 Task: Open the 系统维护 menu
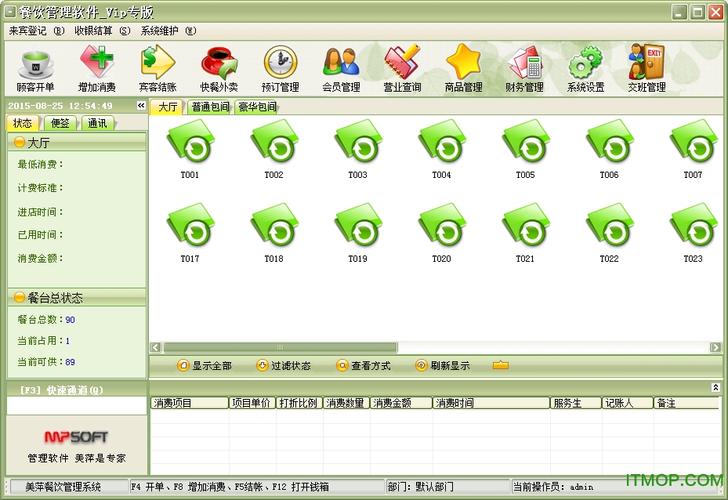point(168,31)
